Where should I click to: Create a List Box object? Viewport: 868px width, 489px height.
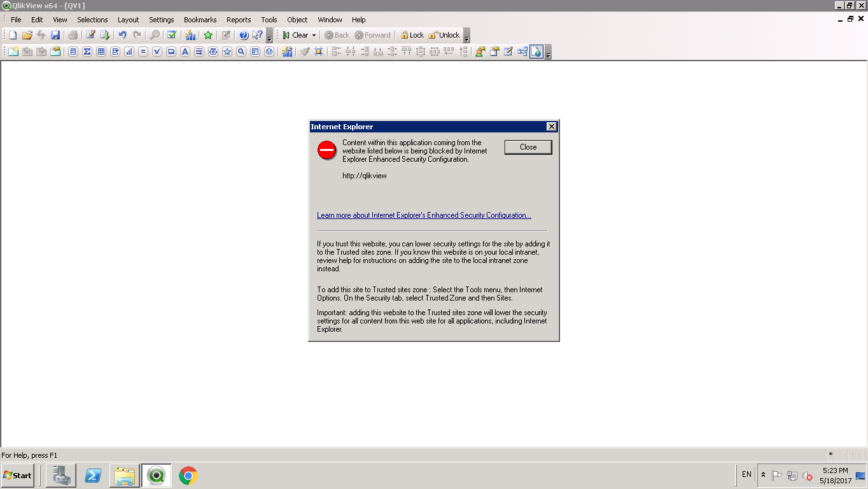(x=73, y=52)
